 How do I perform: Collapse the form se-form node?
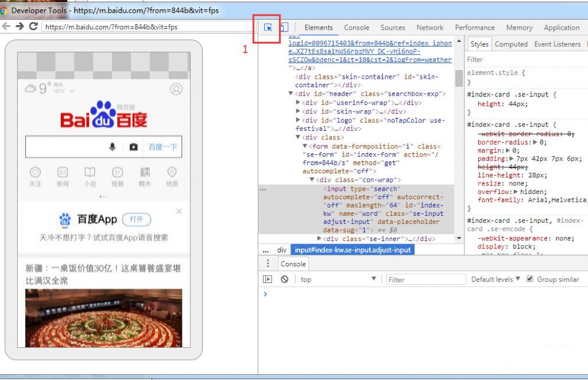[305, 146]
